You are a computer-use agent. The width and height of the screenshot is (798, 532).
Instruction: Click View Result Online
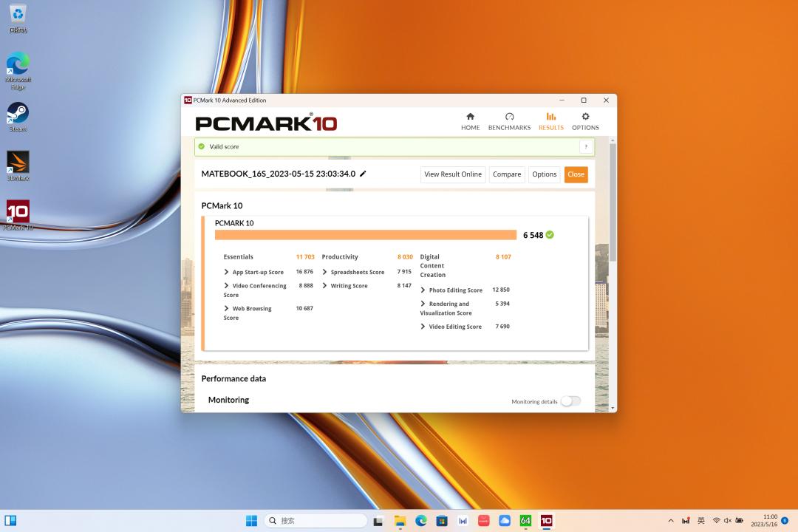(x=452, y=174)
